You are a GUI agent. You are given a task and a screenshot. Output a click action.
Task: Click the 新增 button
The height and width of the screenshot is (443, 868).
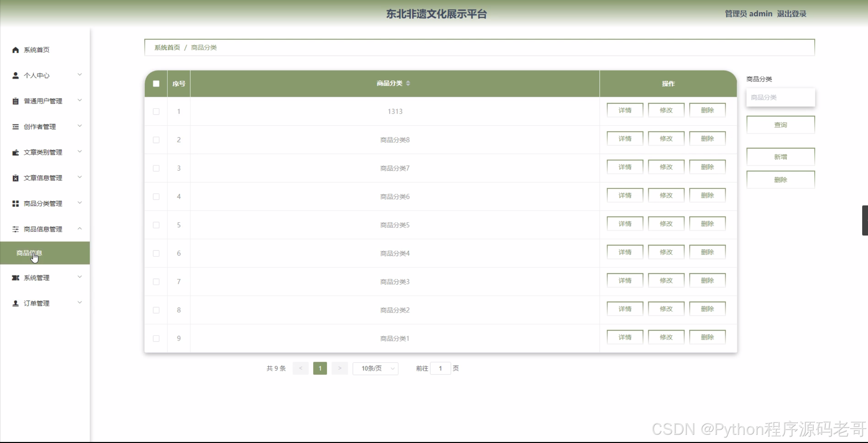click(780, 157)
